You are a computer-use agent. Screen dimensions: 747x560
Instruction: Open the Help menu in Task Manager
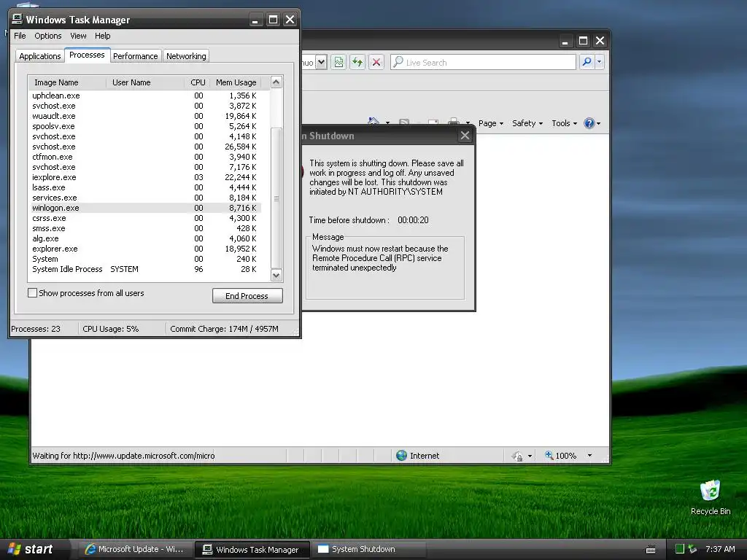click(x=102, y=36)
